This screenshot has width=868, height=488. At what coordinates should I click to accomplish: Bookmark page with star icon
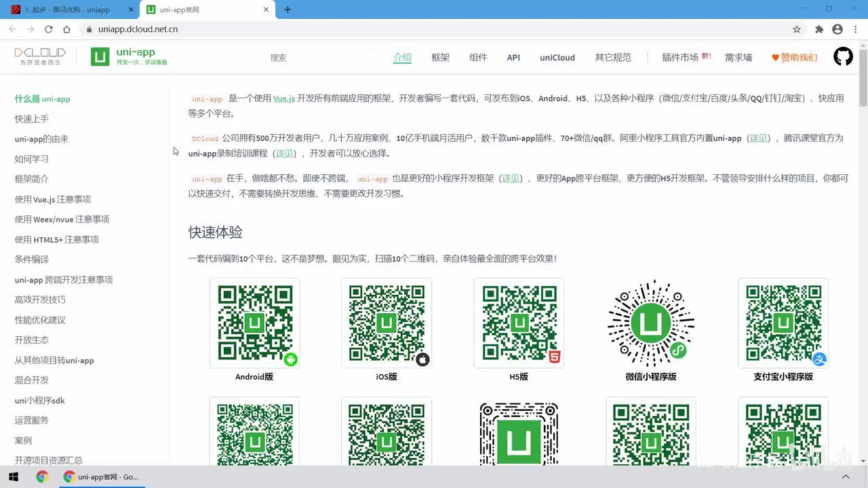pyautogui.click(x=797, y=29)
